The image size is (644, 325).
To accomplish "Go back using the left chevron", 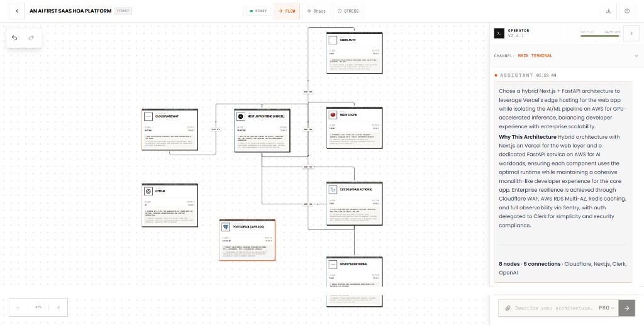I will (17, 11).
